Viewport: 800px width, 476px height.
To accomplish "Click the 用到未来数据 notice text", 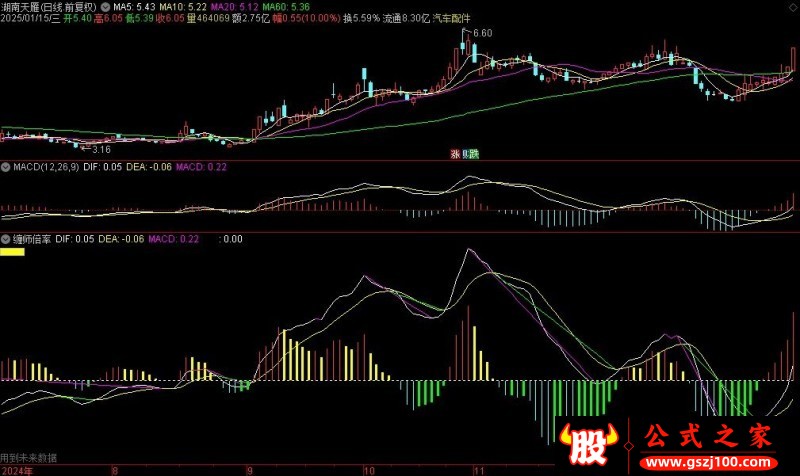I will (29, 458).
